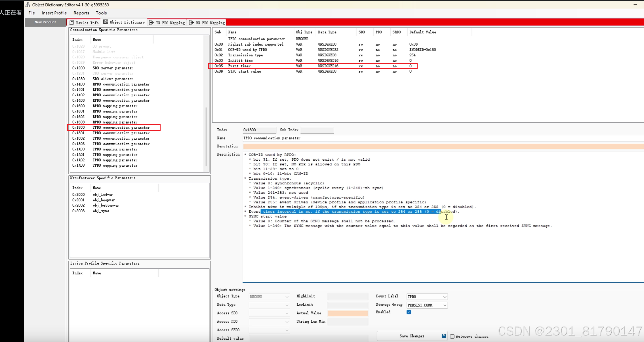
Task: Open the Object Type dropdown
Action: click(287, 297)
